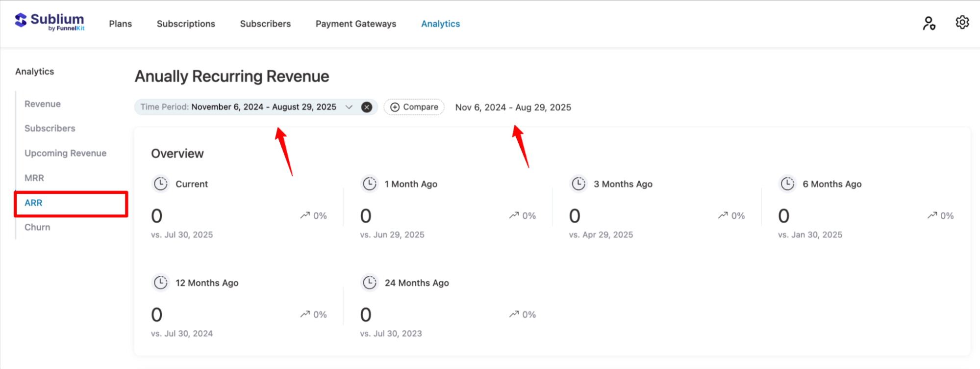
Task: Open the Subscriptions menu item
Action: tap(186, 24)
